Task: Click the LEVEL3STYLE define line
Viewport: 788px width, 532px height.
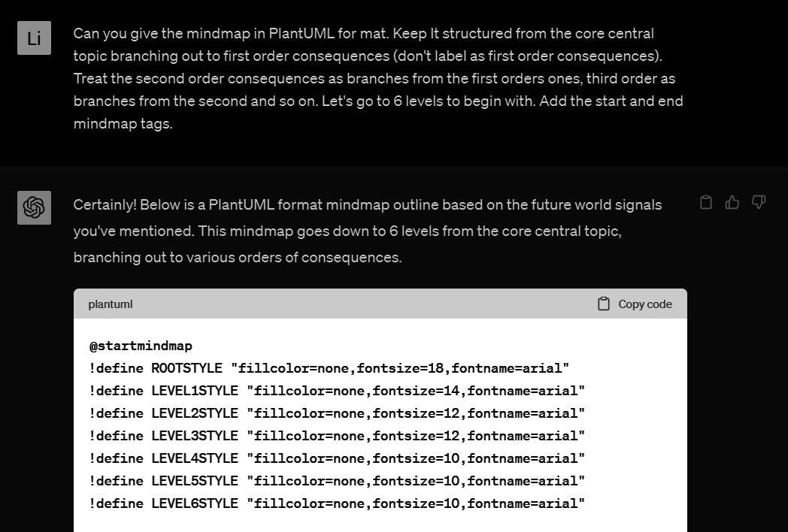Action: coord(336,437)
